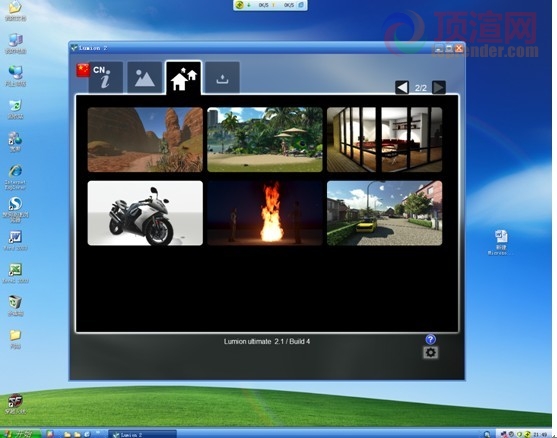Open the motorcycle example scene
The width and height of the screenshot is (557, 438).
(145, 213)
